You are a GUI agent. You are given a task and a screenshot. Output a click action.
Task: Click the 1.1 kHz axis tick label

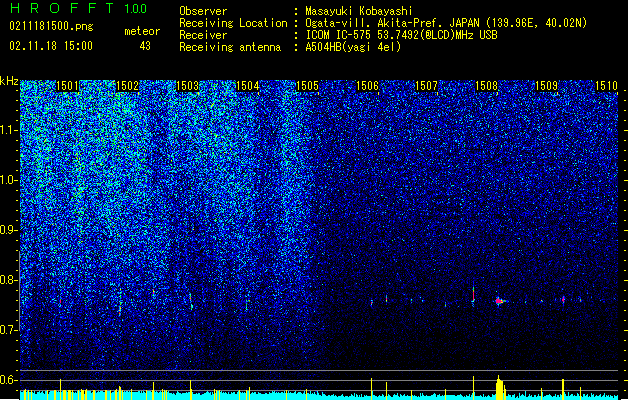pos(9,130)
